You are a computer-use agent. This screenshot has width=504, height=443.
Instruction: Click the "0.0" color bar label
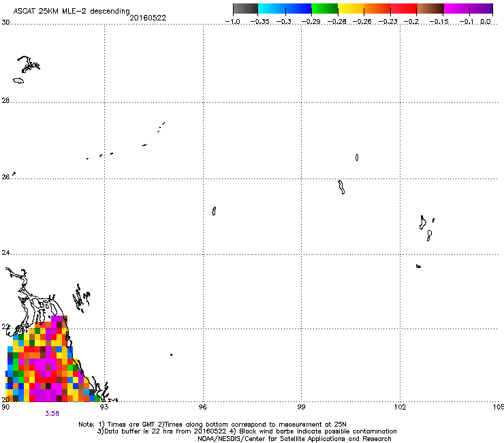(486, 22)
